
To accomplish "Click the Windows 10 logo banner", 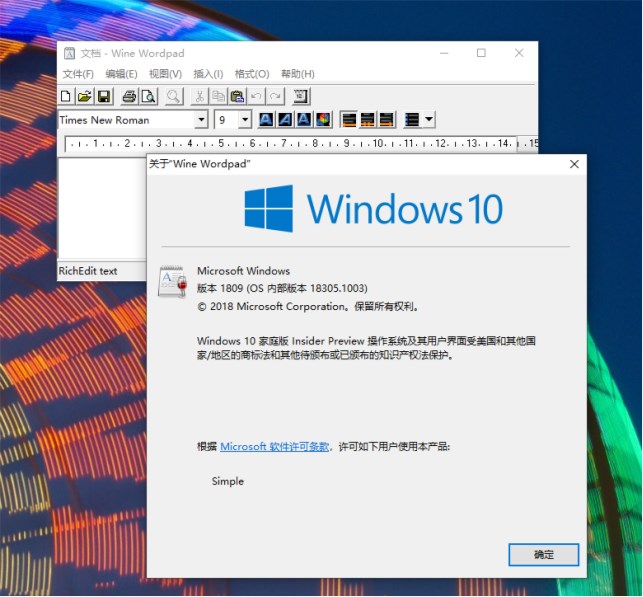I will click(x=373, y=208).
